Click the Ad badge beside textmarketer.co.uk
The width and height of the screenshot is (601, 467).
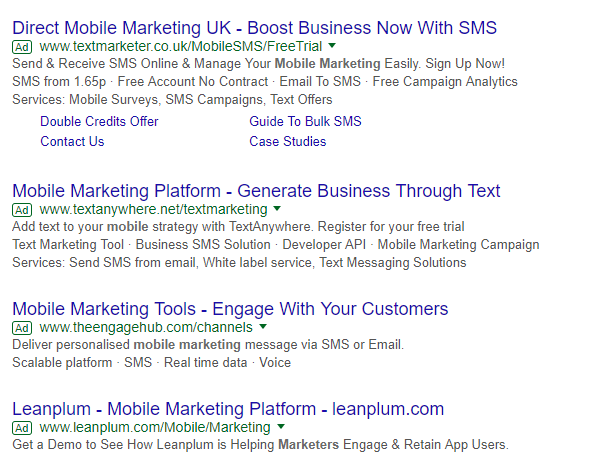[22, 47]
